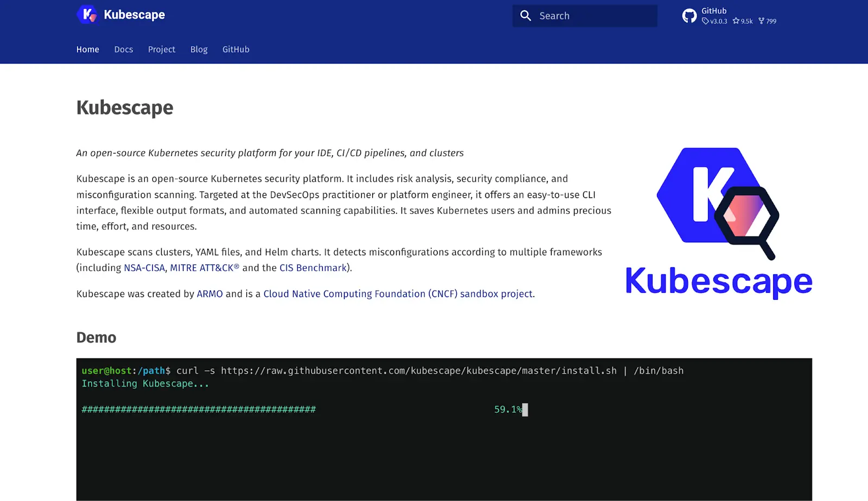This screenshot has width=868, height=501.
Task: Open the Blog tab
Action: [199, 49]
